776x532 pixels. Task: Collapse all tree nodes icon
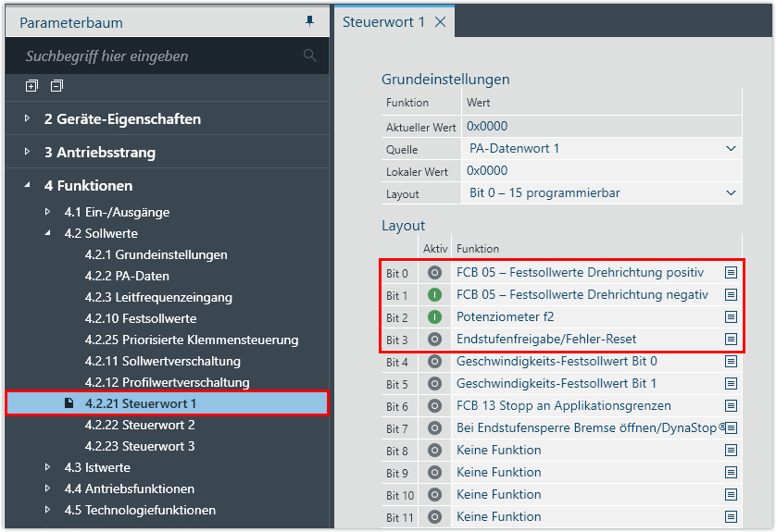tap(56, 86)
